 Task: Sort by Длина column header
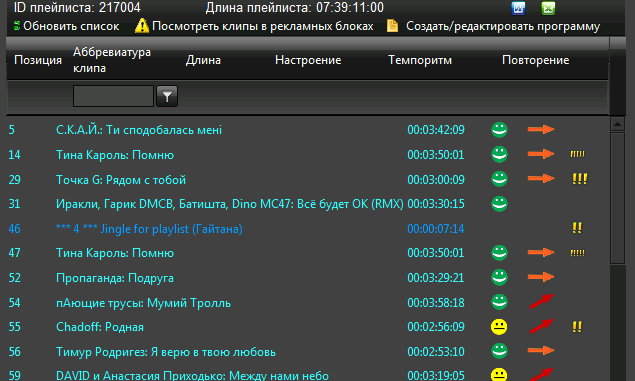(203, 60)
